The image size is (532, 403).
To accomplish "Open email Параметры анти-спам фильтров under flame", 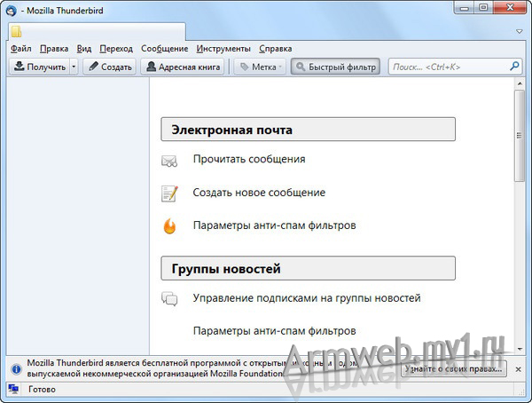I will pyautogui.click(x=275, y=225).
